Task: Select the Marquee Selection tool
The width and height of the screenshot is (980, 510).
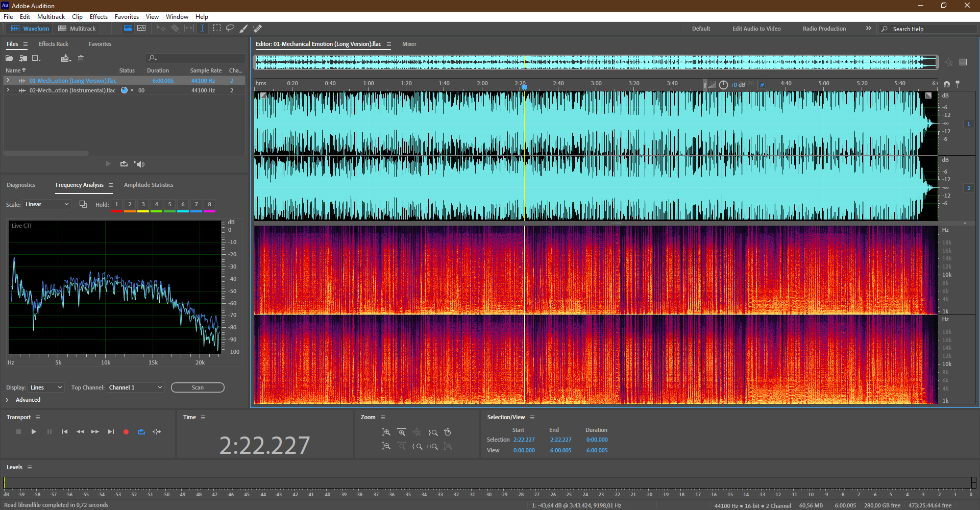Action: pyautogui.click(x=217, y=28)
